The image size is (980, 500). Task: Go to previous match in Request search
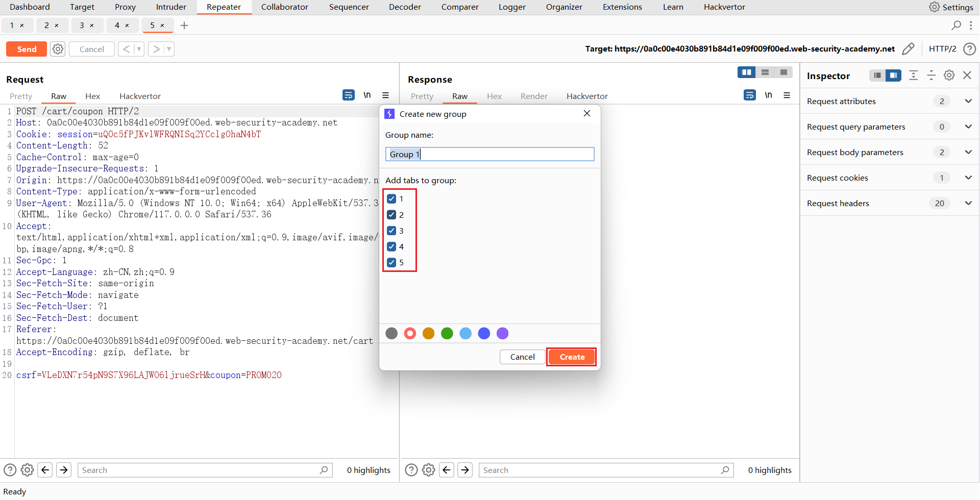(x=45, y=470)
